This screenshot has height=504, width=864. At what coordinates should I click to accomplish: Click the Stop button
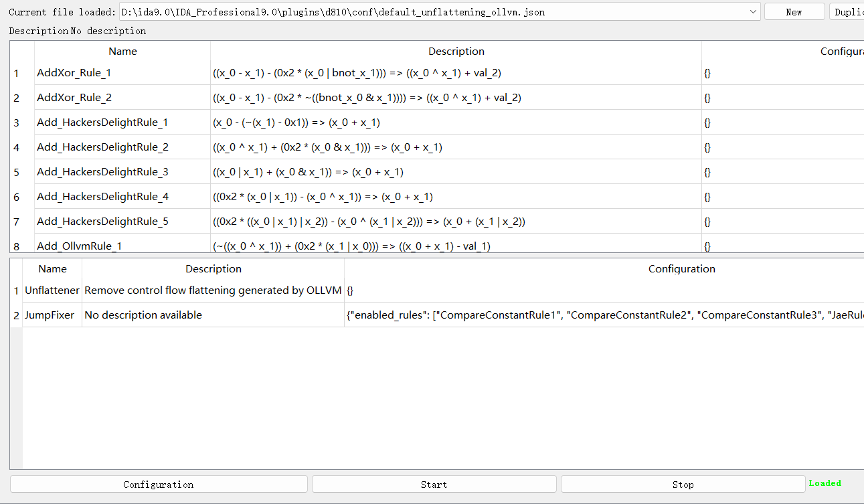(683, 484)
